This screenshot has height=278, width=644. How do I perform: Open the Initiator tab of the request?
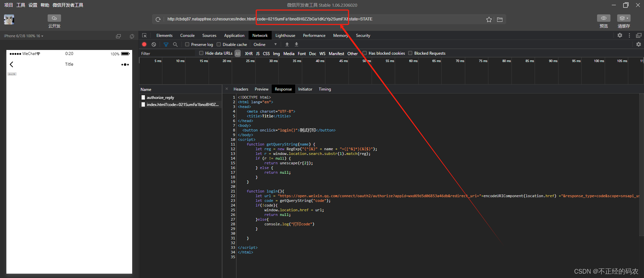tap(305, 89)
